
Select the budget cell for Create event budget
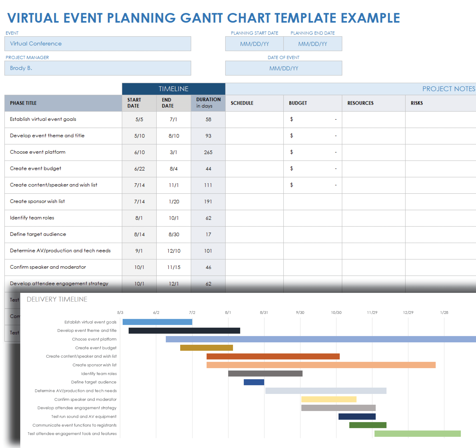pos(312,169)
